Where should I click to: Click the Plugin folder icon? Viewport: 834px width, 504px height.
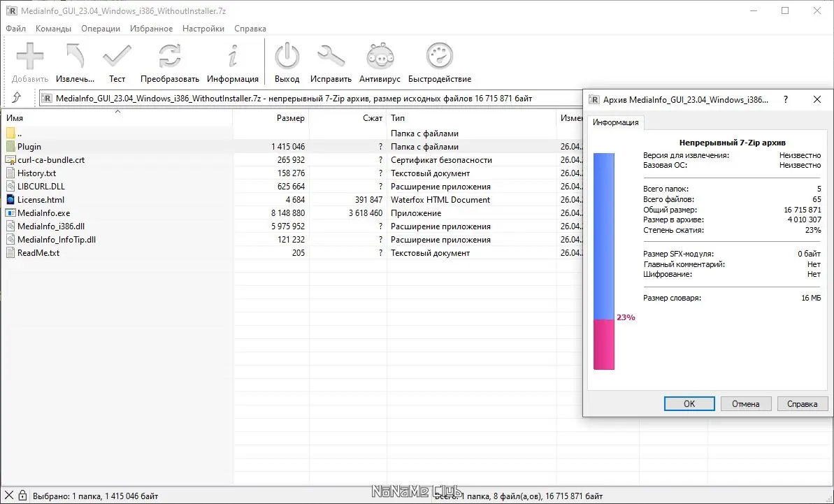click(10, 146)
